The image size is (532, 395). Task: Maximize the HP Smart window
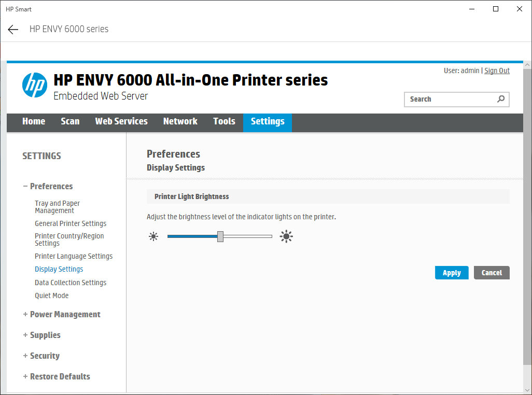tap(495, 9)
